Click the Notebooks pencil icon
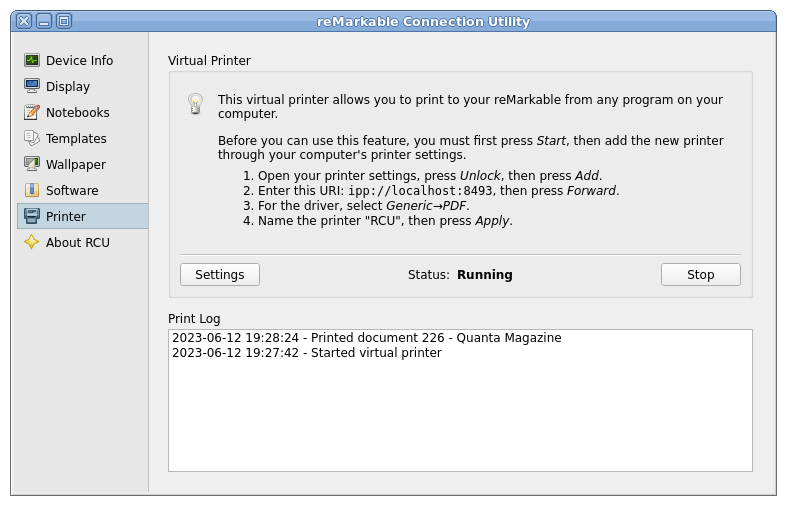Viewport: 787px width, 506px height. 32,112
